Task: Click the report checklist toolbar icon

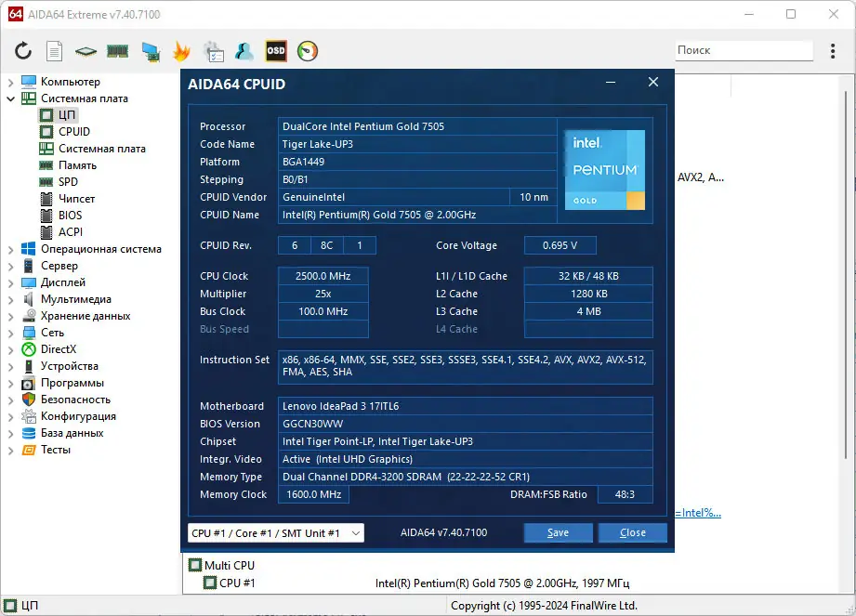Action: [214, 51]
